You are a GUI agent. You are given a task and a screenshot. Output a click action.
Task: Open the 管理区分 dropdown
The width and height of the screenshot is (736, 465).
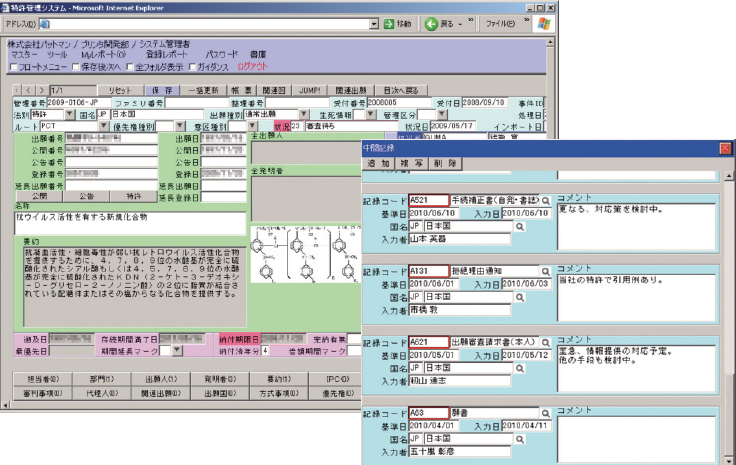tap(442, 114)
